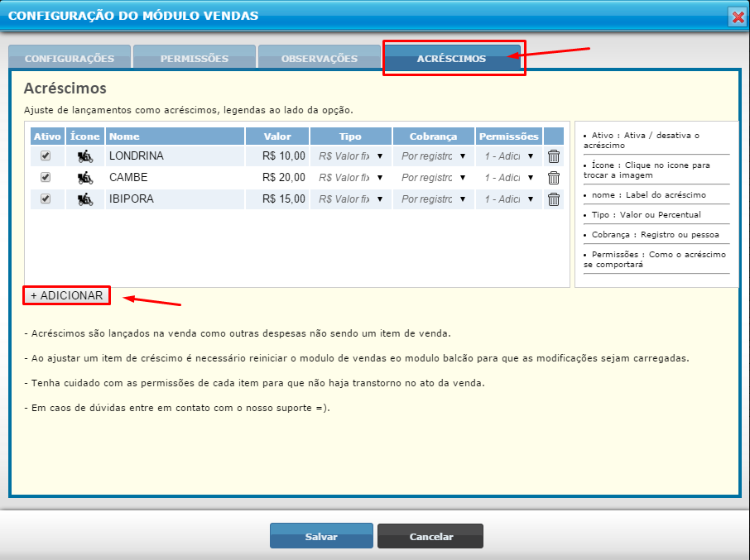
Task: Close the dialog with red X
Action: (736, 17)
